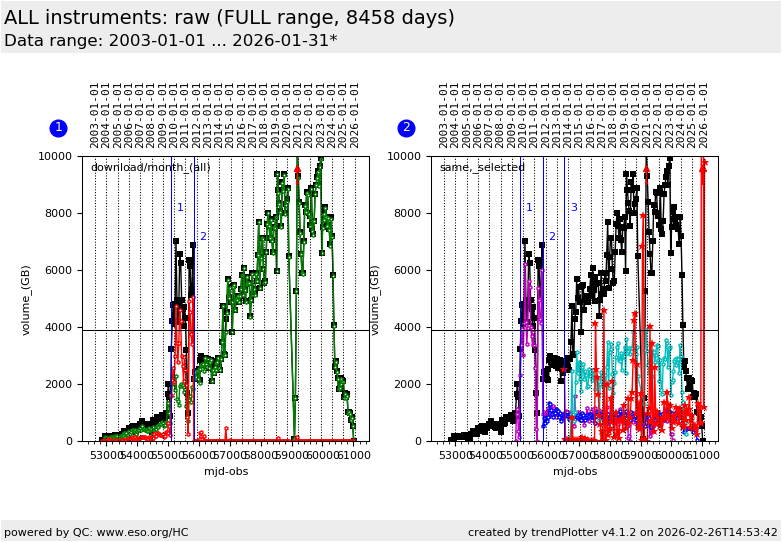Click the blue circle badge numbered 2
The image size is (782, 542).
click(406, 128)
